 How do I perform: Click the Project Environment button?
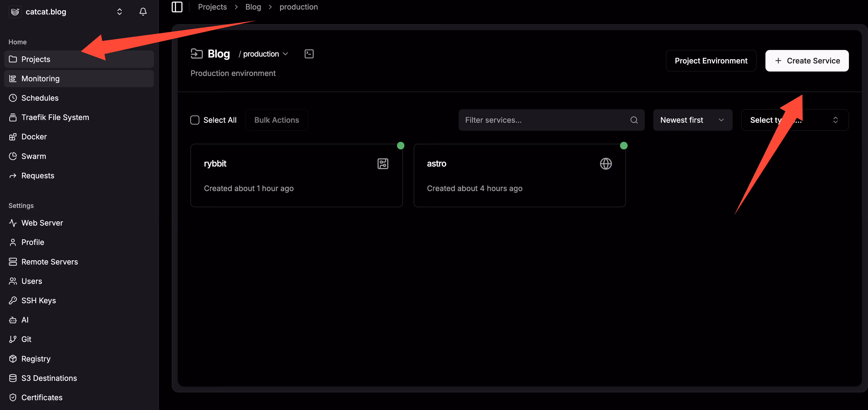[x=711, y=61]
